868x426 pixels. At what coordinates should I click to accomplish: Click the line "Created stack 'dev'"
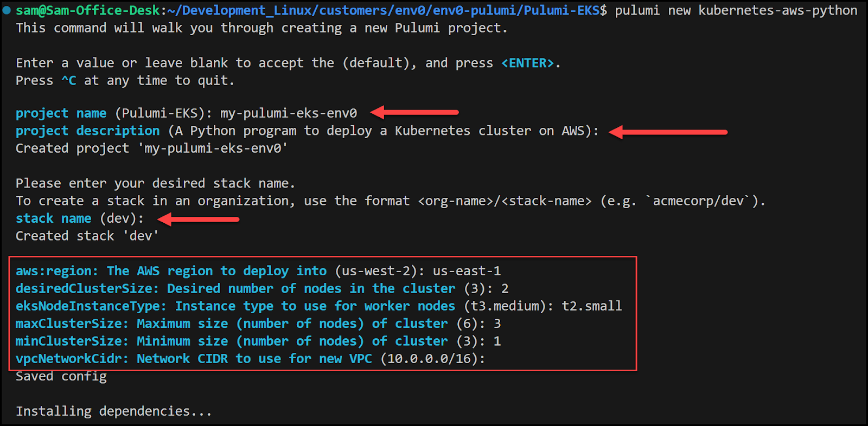87,236
